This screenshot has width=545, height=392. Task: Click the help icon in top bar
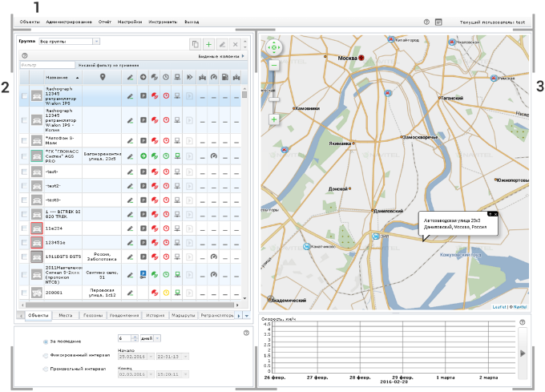pos(426,22)
